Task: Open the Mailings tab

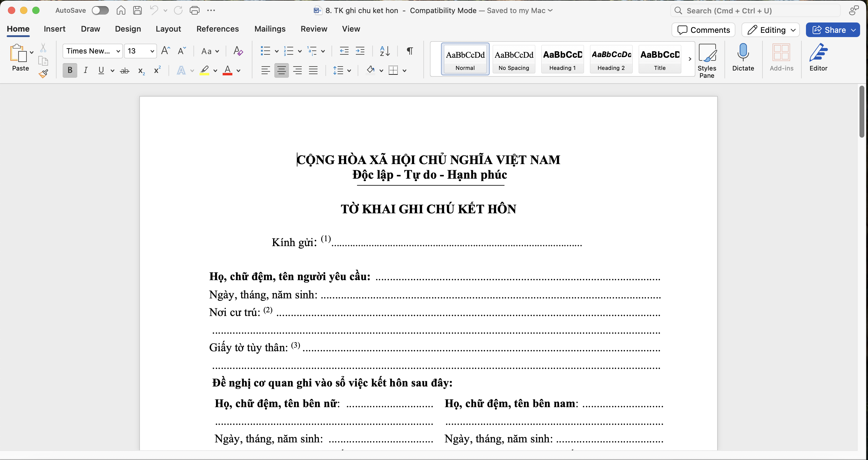Action: coord(270,29)
